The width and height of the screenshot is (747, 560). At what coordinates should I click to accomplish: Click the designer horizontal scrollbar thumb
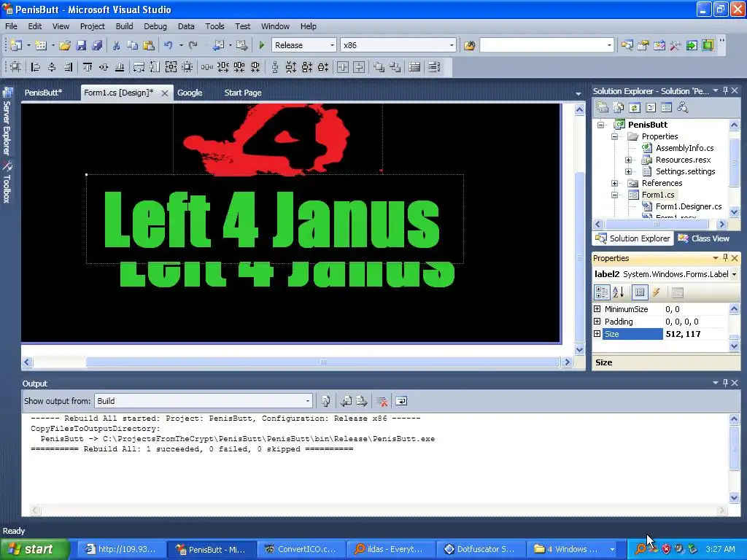[323, 362]
